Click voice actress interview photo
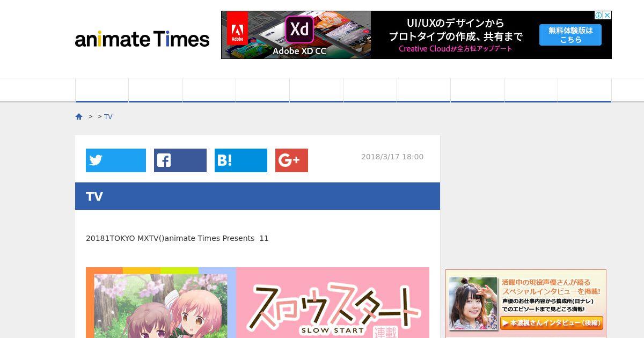644x338 pixels. [x=473, y=303]
